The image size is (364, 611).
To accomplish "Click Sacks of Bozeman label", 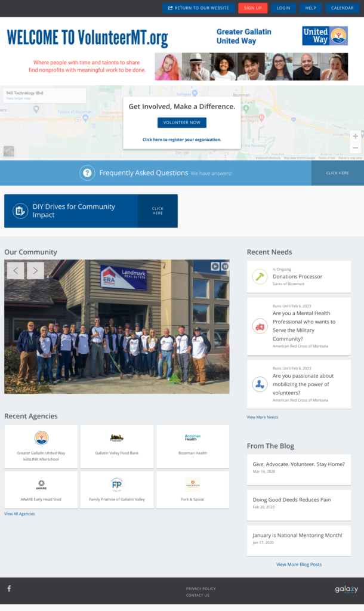I will [x=288, y=283].
